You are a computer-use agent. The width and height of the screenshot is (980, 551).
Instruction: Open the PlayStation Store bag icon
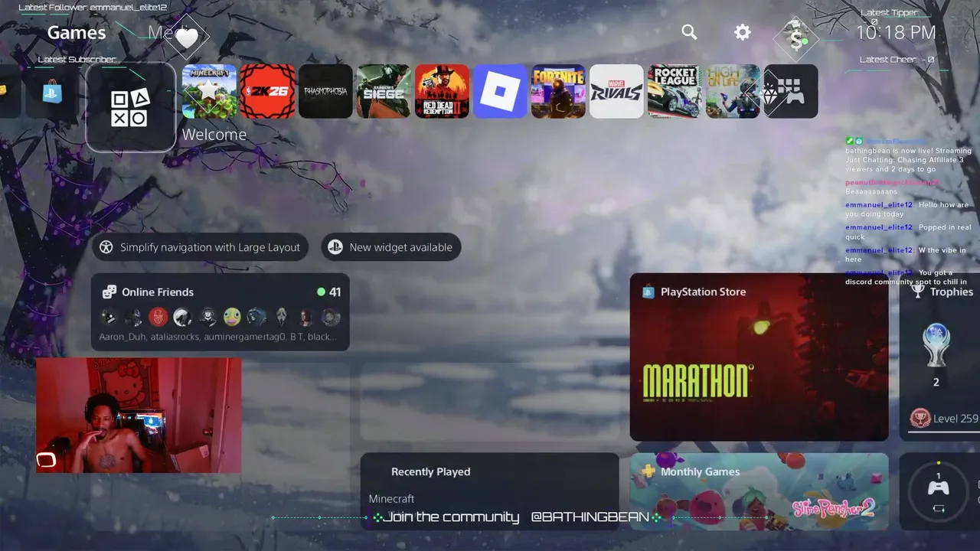click(52, 92)
